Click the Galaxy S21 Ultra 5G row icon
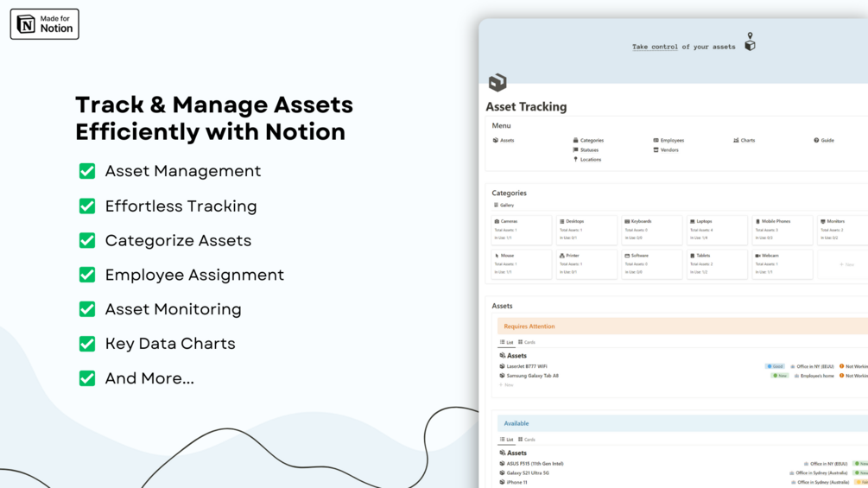This screenshot has width=868, height=488. (502, 473)
